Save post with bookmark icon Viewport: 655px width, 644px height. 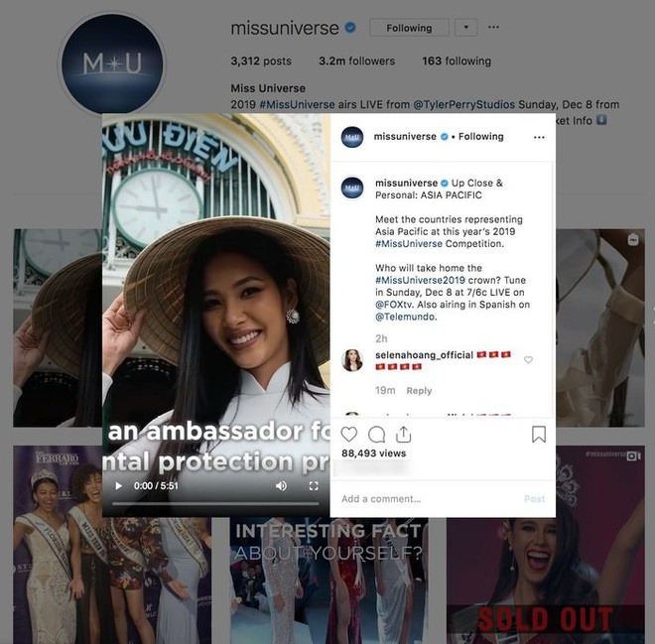coord(539,435)
